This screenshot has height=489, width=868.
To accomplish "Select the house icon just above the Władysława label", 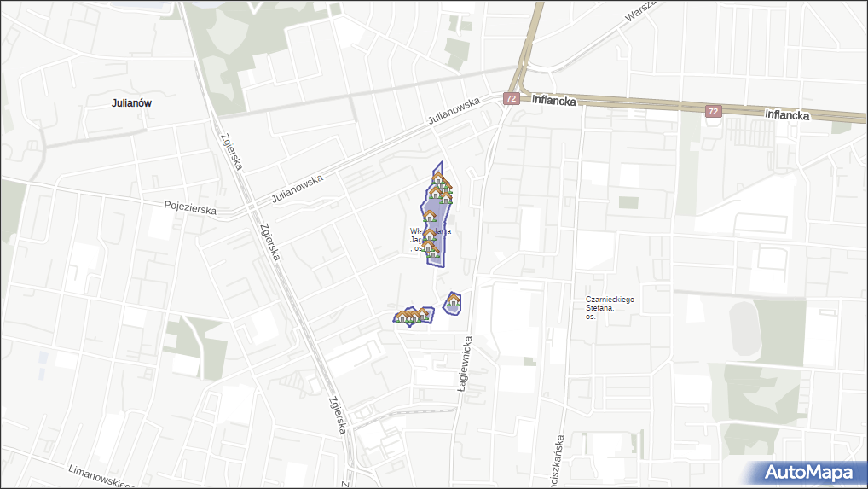I will coord(430,217).
